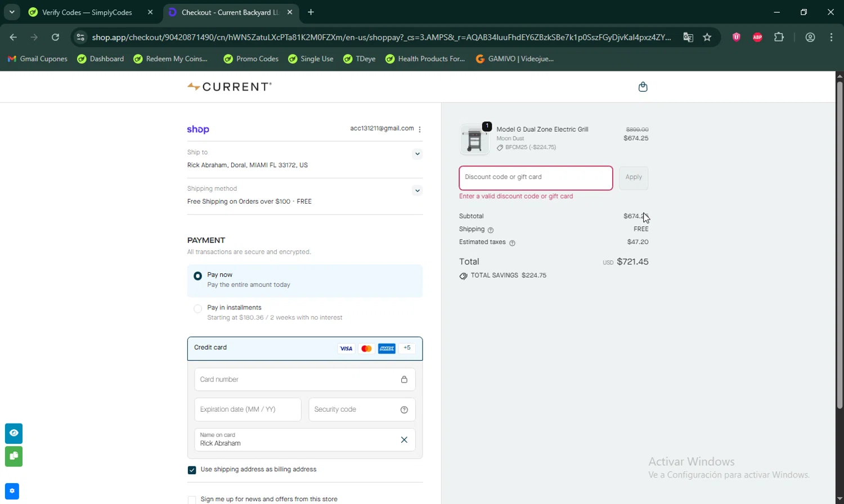Select the Pay now option
This screenshot has width=844, height=504.
[304, 281]
